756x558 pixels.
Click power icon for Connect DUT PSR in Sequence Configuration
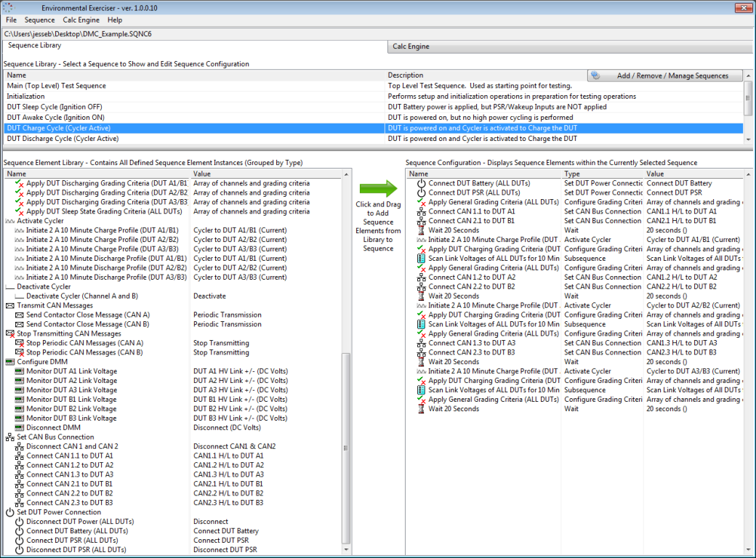[422, 193]
